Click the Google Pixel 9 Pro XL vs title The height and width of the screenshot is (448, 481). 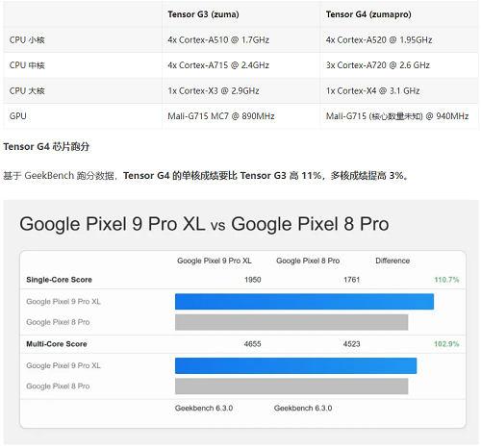point(204,224)
